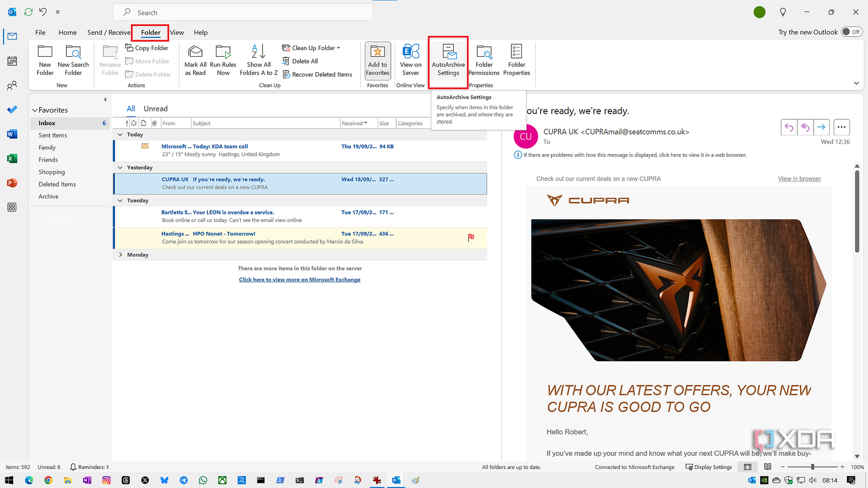
Task: Forward the CUPRA email using the arrow icon
Action: click(x=821, y=127)
